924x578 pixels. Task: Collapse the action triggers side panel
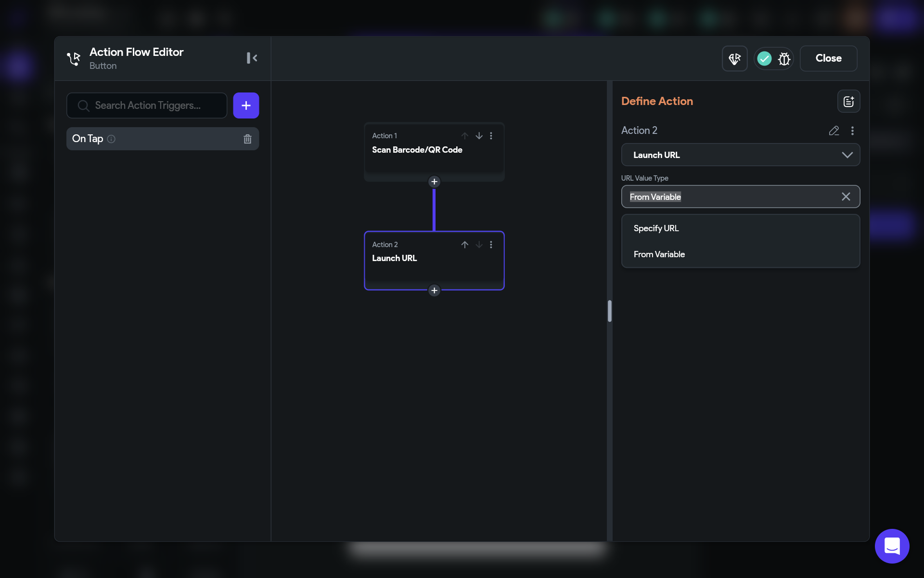[252, 58]
